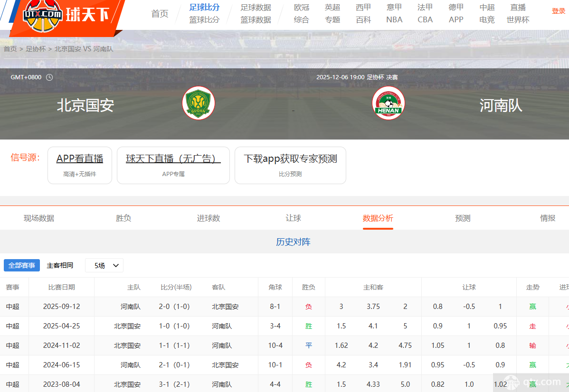Open 足协杯 in the breadcrumb trail
The width and height of the screenshot is (569, 392).
[x=35, y=48]
